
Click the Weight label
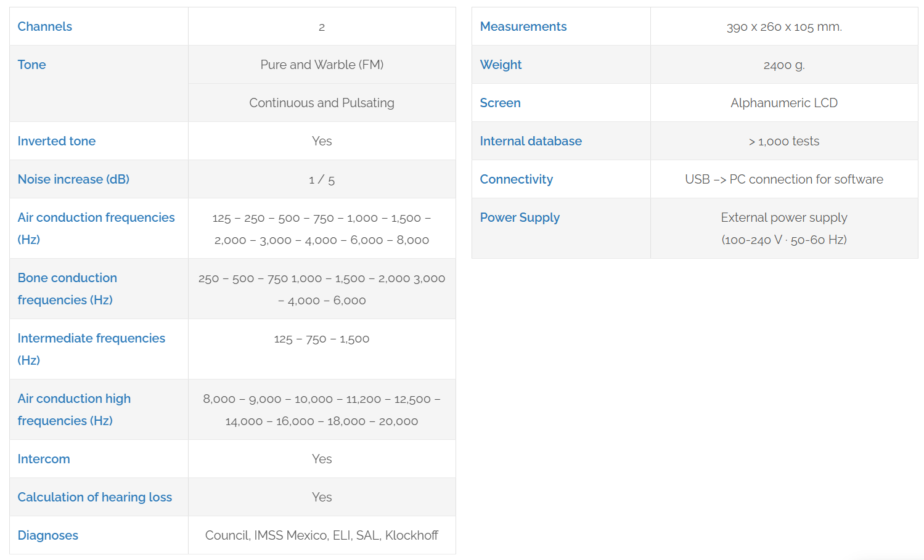[501, 65]
